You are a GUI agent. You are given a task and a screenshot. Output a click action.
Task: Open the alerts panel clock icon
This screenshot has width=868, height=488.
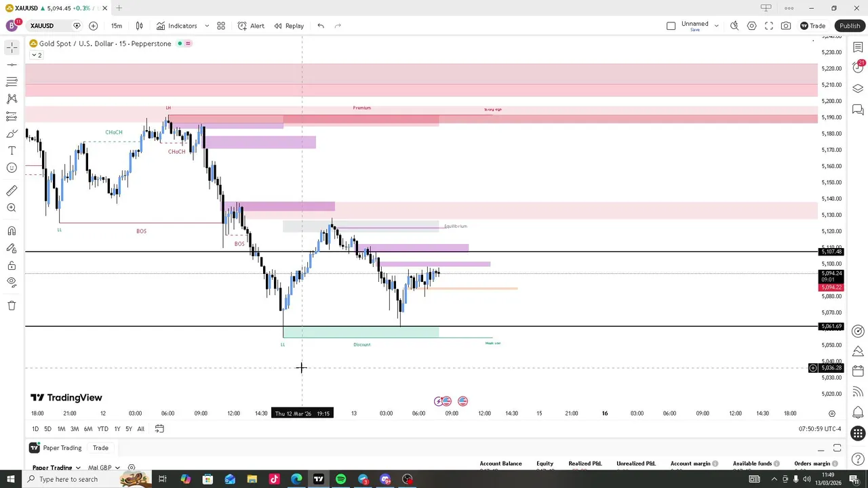(858, 68)
